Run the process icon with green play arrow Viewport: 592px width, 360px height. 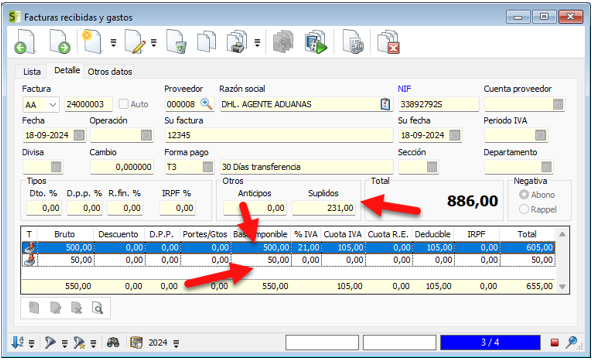click(x=316, y=42)
